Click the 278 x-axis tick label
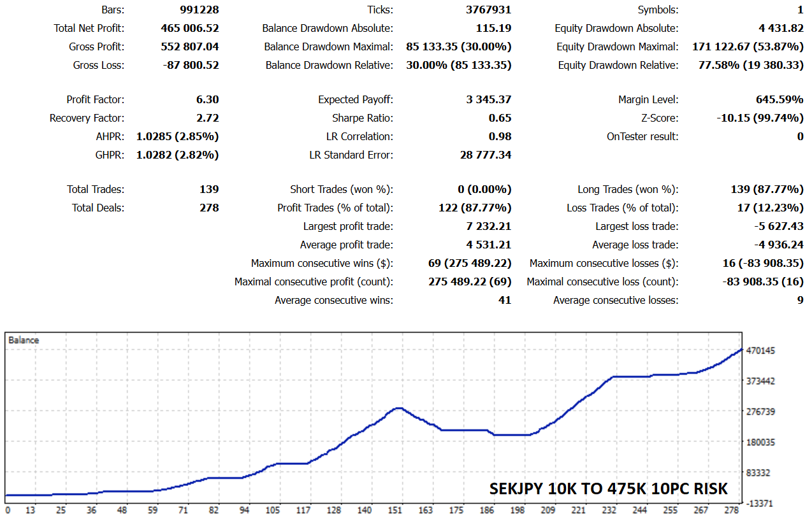Screen dimensions: 812x521 click(732, 511)
